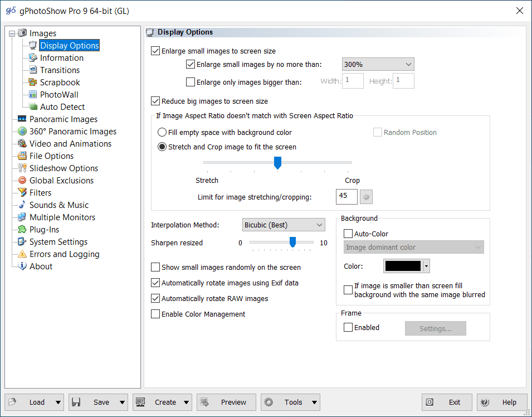Click the Stretch/Crop slider handle
The height and width of the screenshot is (417, 532).
click(x=277, y=163)
